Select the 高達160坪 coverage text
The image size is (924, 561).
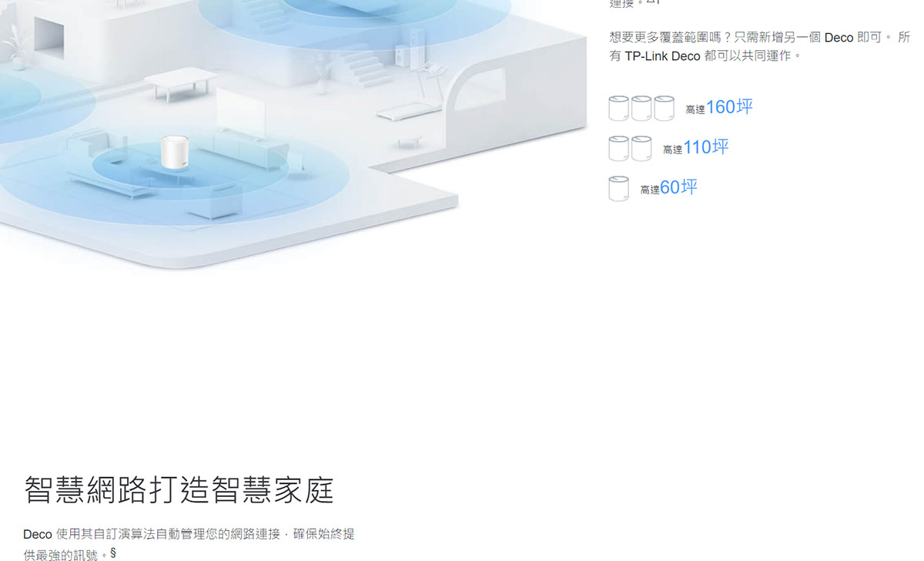click(719, 107)
